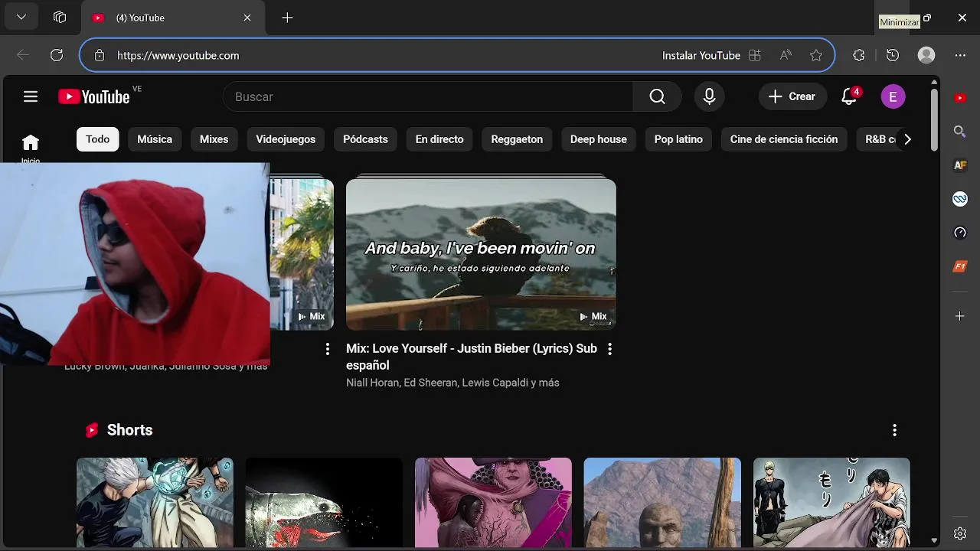This screenshot has width=980, height=551.
Task: Open the Mix: Love Yourself title link
Action: click(472, 357)
